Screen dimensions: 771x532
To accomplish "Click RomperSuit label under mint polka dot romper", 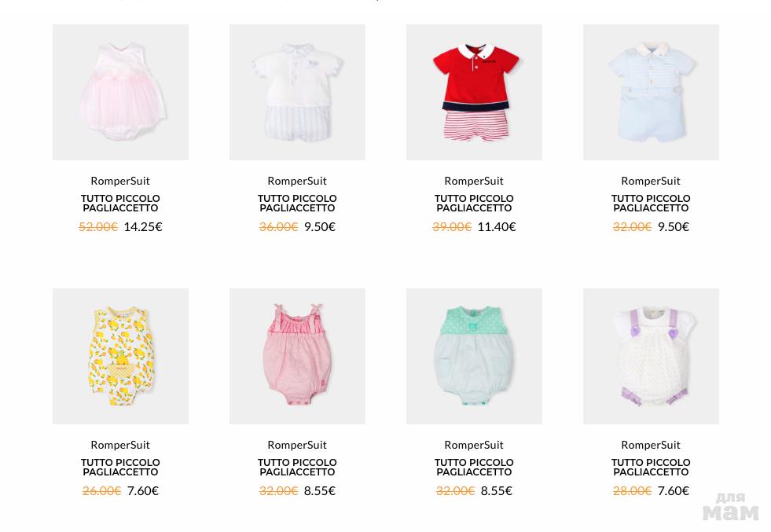I will point(474,445).
